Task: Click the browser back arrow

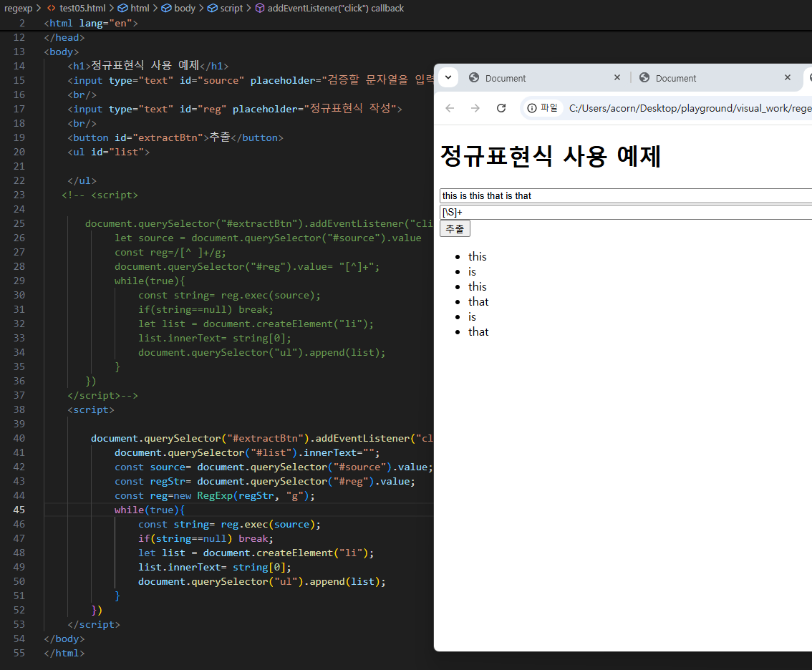Action: click(x=450, y=108)
